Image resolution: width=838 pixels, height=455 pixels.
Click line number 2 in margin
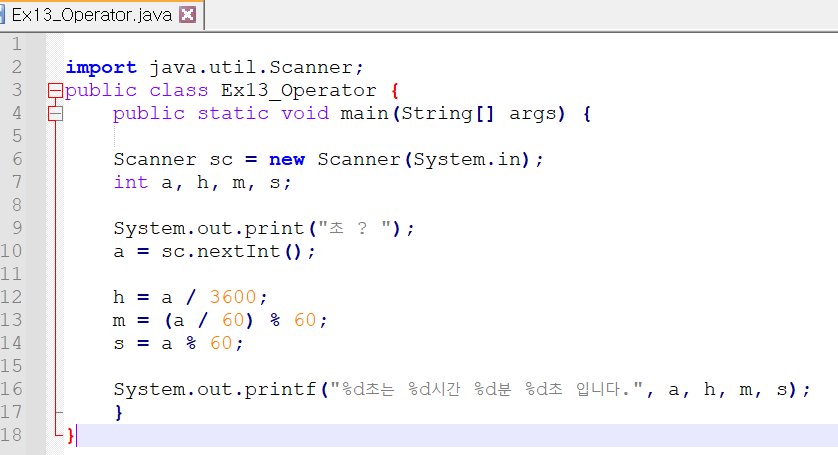coord(17,67)
